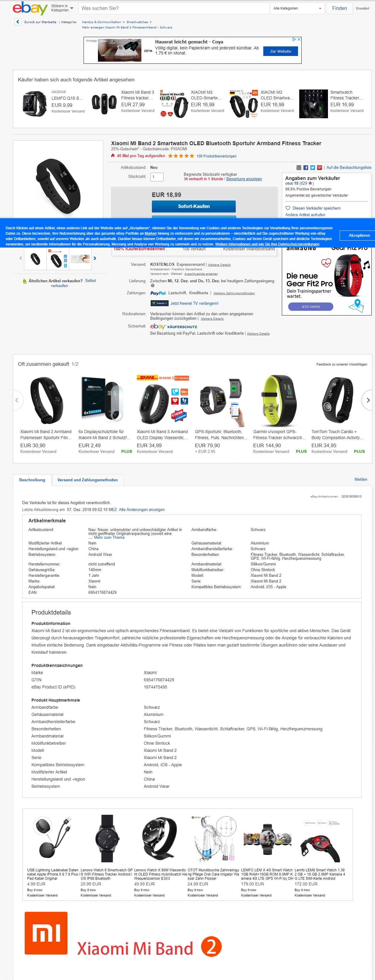Expand Stöbern in Kategorien menu

62,8
